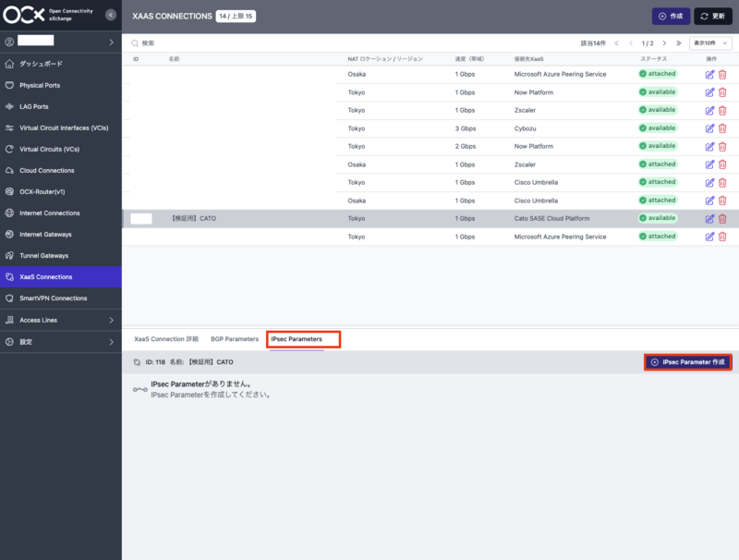This screenshot has height=560, width=739.
Task: Click the 14 / 上限 15 count badge
Action: [x=236, y=16]
